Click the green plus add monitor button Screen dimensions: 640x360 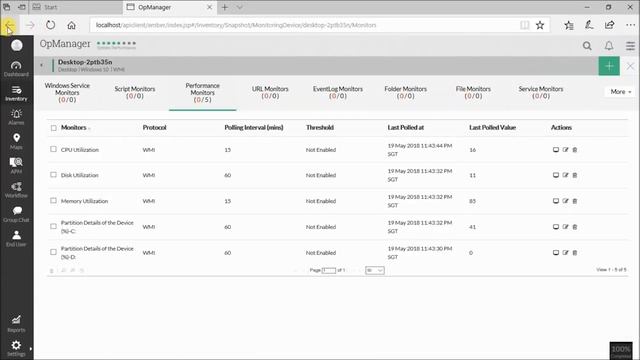tap(609, 66)
